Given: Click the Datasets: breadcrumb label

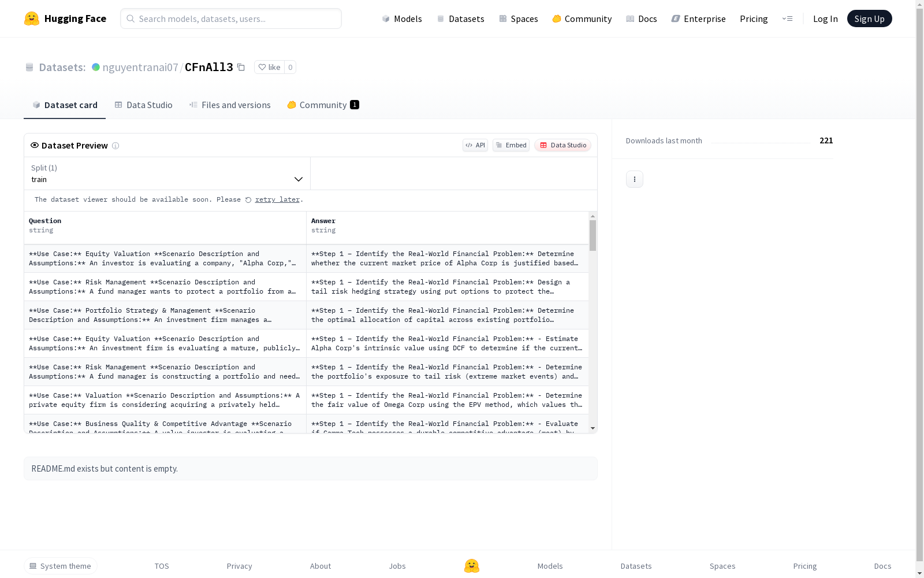Looking at the screenshot, I should point(62,67).
